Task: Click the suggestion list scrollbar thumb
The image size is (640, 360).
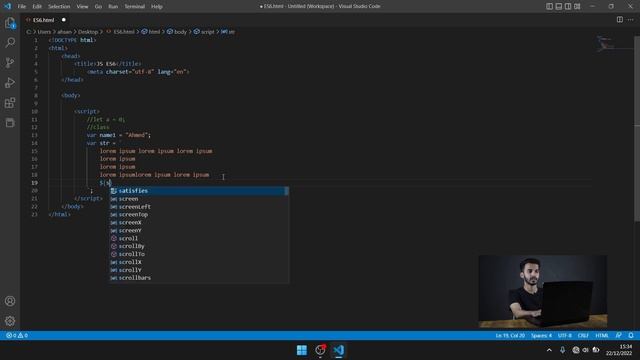Action: click(x=287, y=191)
